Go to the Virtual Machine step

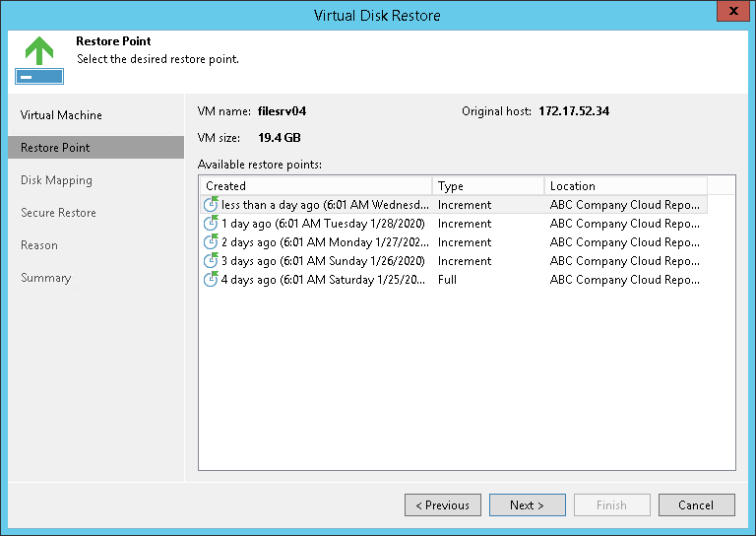point(61,115)
